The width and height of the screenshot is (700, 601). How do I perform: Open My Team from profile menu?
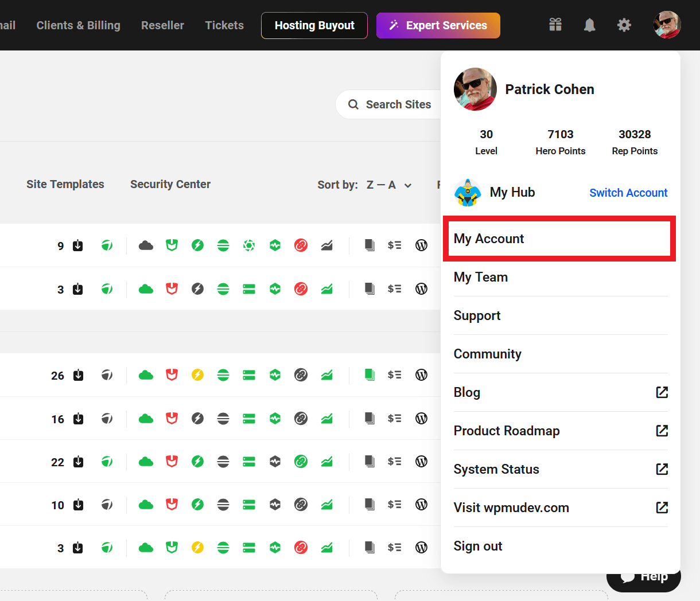click(561, 277)
